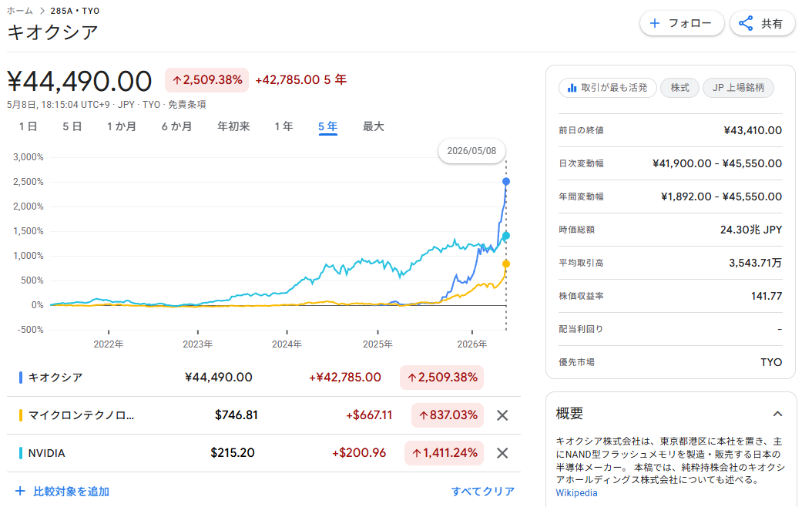Click the +42,785.00 5年 change text
The height and width of the screenshot is (507, 812).
pos(301,80)
